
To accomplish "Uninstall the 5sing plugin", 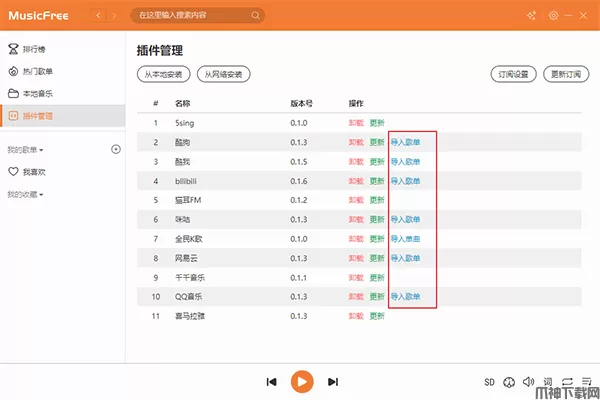I will 356,123.
